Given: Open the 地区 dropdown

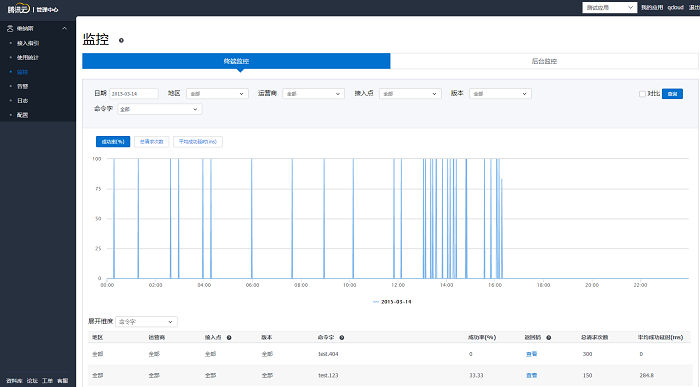Looking at the screenshot, I should 217,94.
